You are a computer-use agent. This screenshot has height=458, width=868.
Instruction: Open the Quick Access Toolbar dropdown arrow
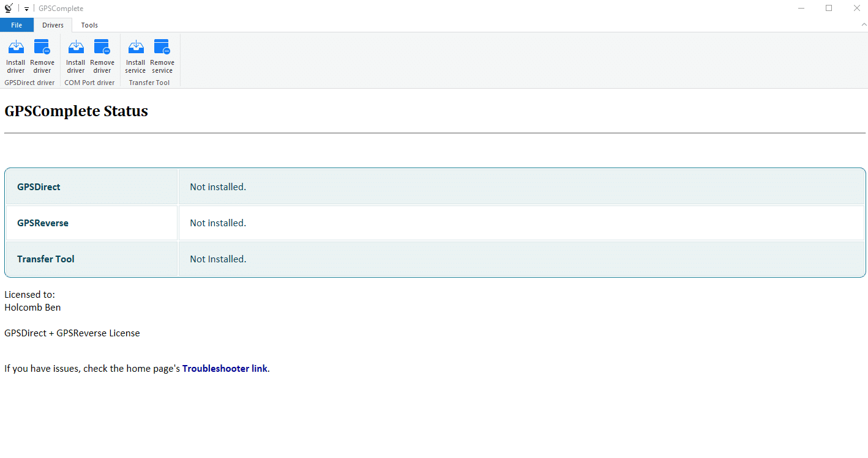point(27,9)
